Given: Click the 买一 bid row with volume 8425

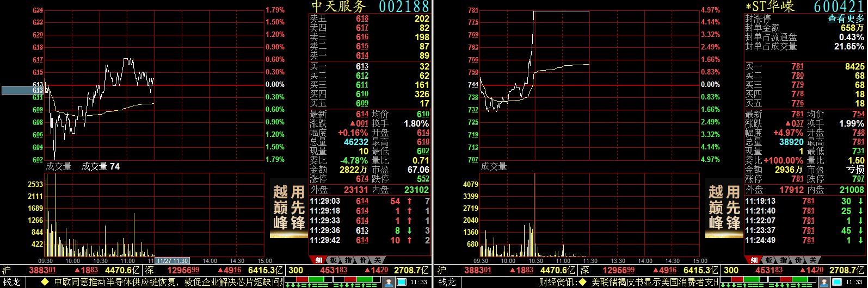Looking at the screenshot, I should click(805, 67).
